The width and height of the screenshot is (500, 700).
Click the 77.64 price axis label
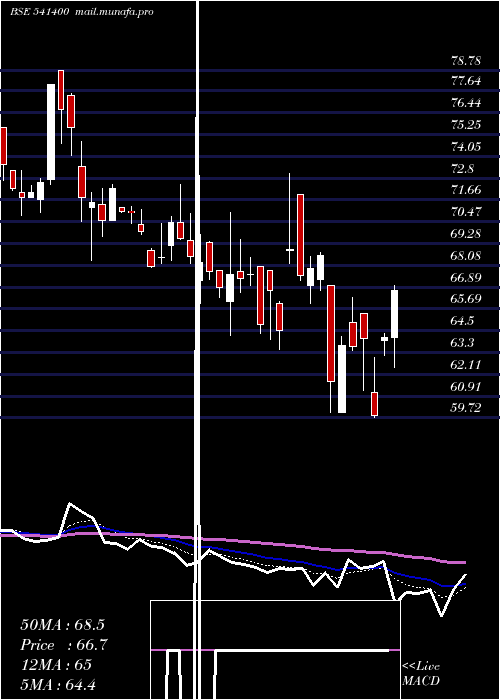pos(466,81)
